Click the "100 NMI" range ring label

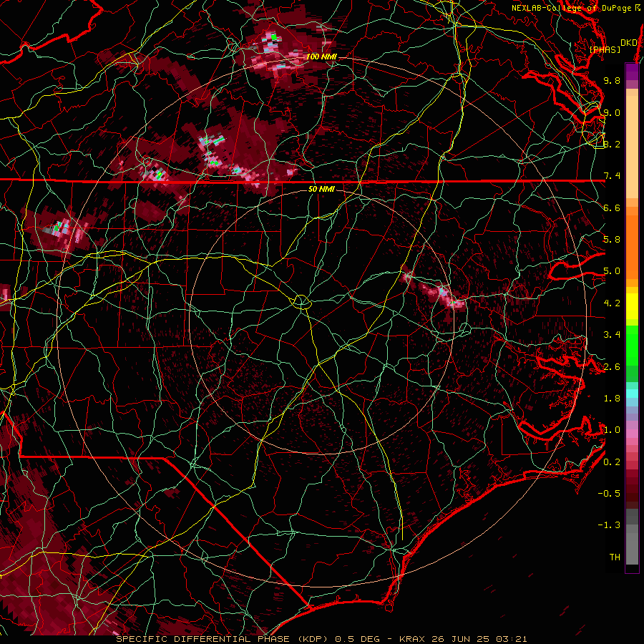(321, 57)
